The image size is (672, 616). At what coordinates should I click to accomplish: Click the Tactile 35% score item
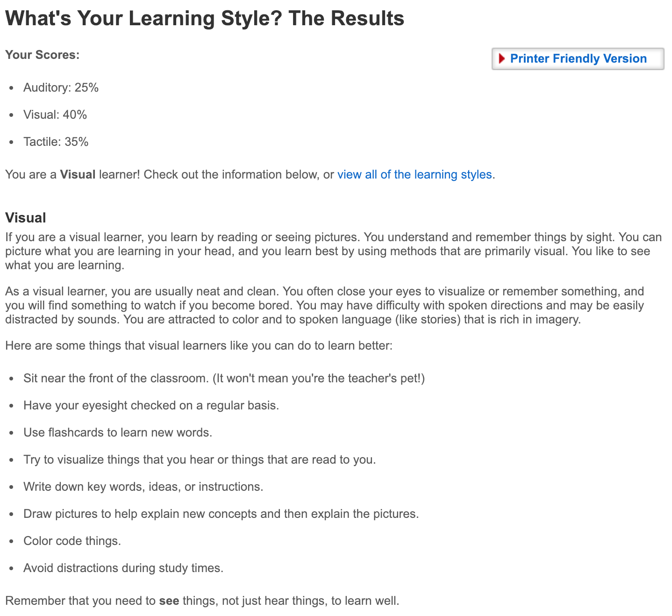click(56, 142)
